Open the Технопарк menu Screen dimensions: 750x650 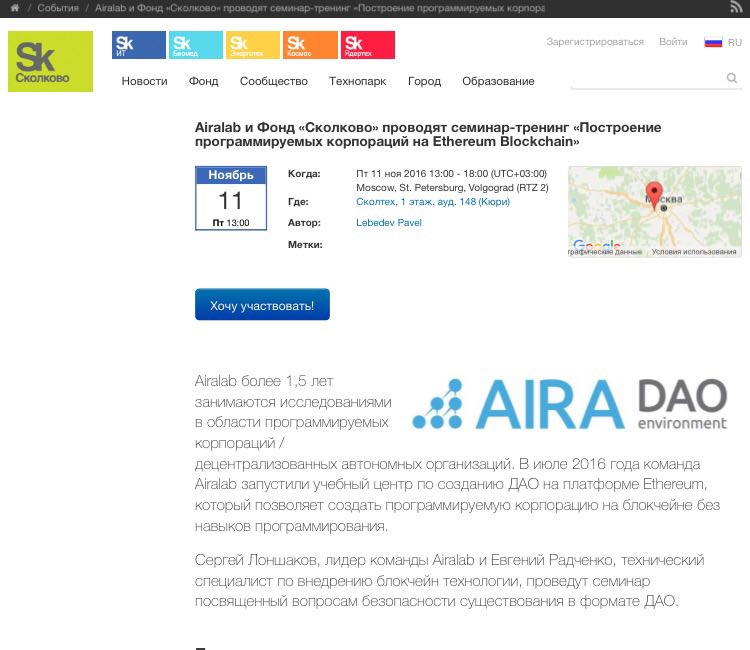coord(357,81)
